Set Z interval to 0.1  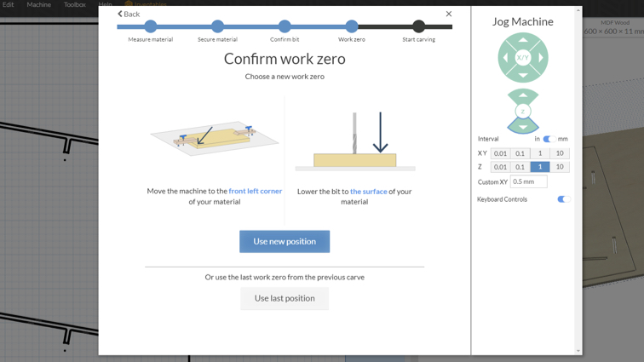pos(520,167)
